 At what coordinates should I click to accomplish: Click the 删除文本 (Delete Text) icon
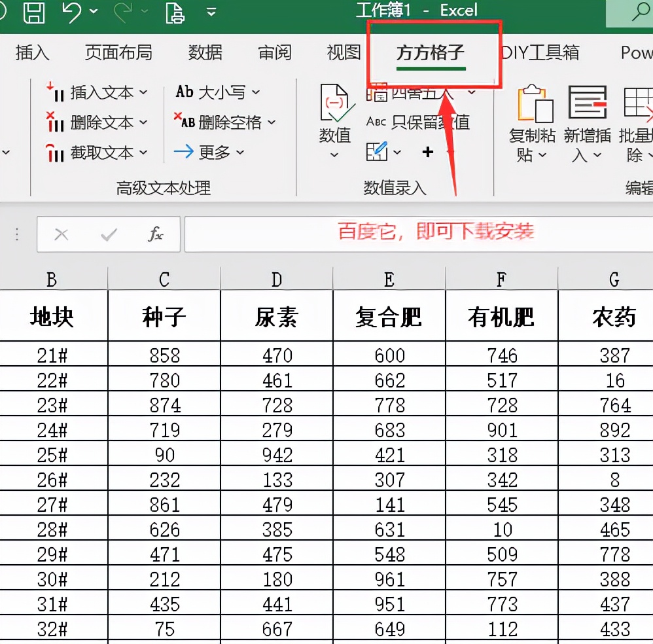(x=55, y=122)
